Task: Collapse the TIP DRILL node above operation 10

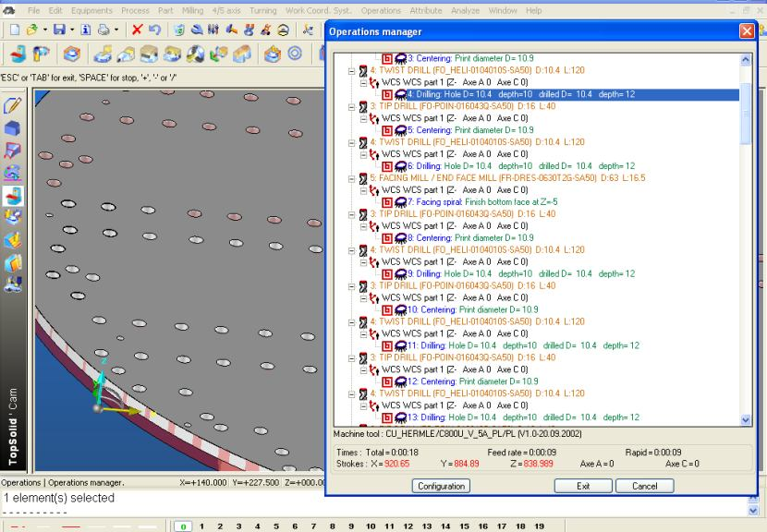Action: point(352,286)
